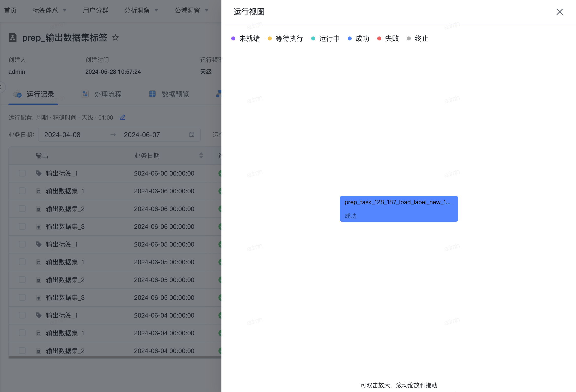Click the 2024-05-28 10:57:24 creation time
This screenshot has height=392, width=576.
coord(113,72)
